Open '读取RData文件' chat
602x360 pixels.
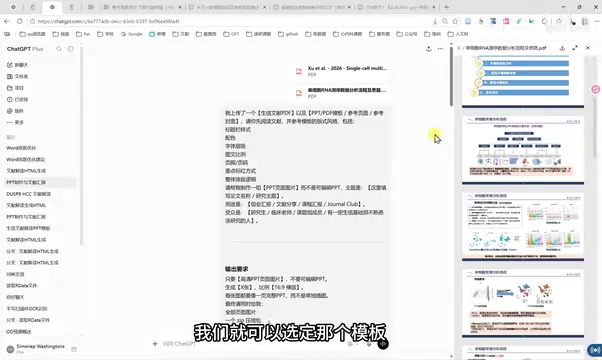(x=22, y=286)
